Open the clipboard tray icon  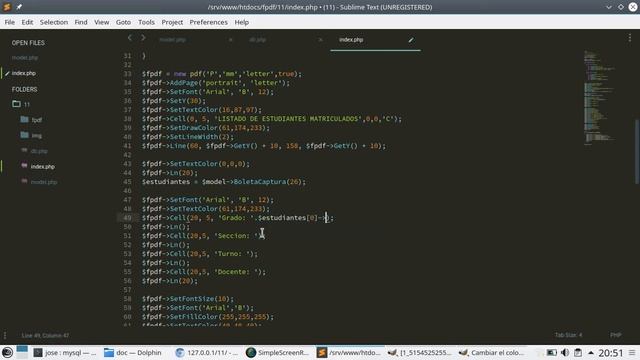coord(578,352)
